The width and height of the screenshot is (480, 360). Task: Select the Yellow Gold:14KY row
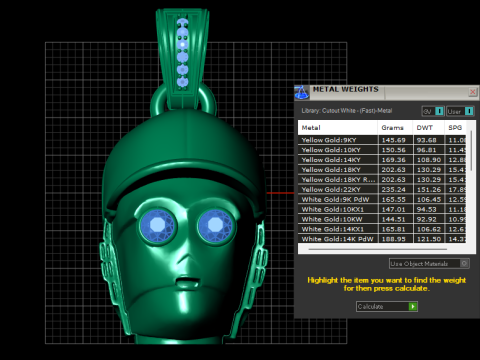pyautogui.click(x=382, y=160)
